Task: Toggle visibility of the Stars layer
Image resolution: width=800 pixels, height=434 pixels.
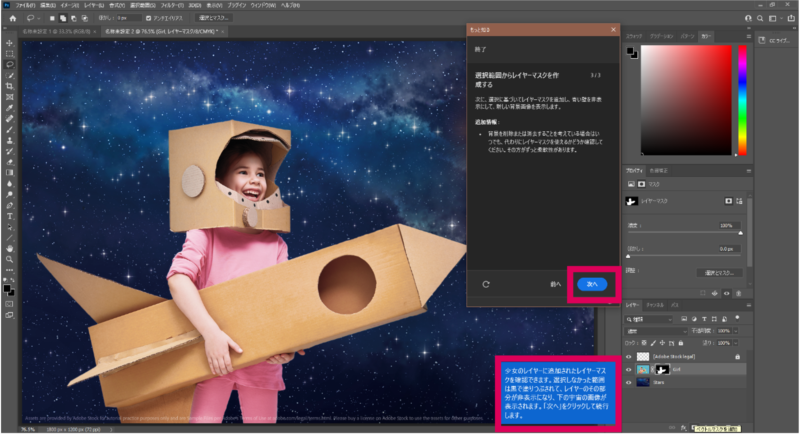Action: (629, 381)
